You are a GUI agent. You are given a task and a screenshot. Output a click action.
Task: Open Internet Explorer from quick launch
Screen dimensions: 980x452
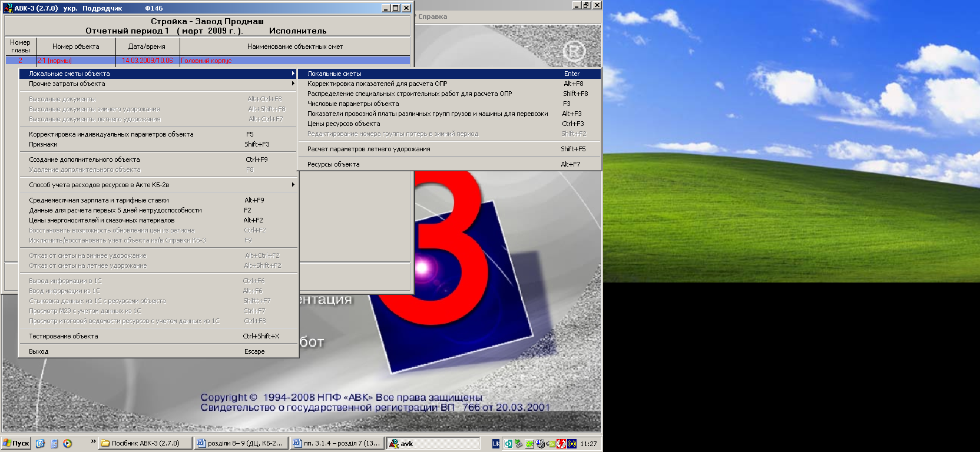40,444
